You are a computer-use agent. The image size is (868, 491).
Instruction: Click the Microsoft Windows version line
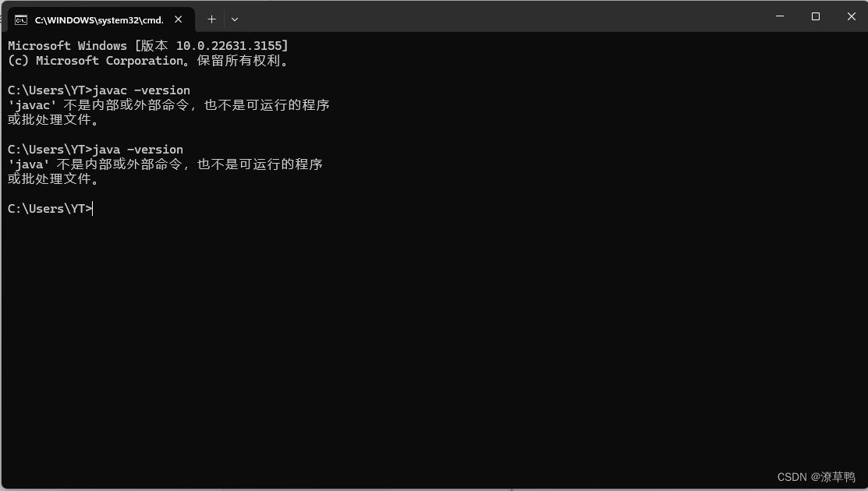coord(148,45)
